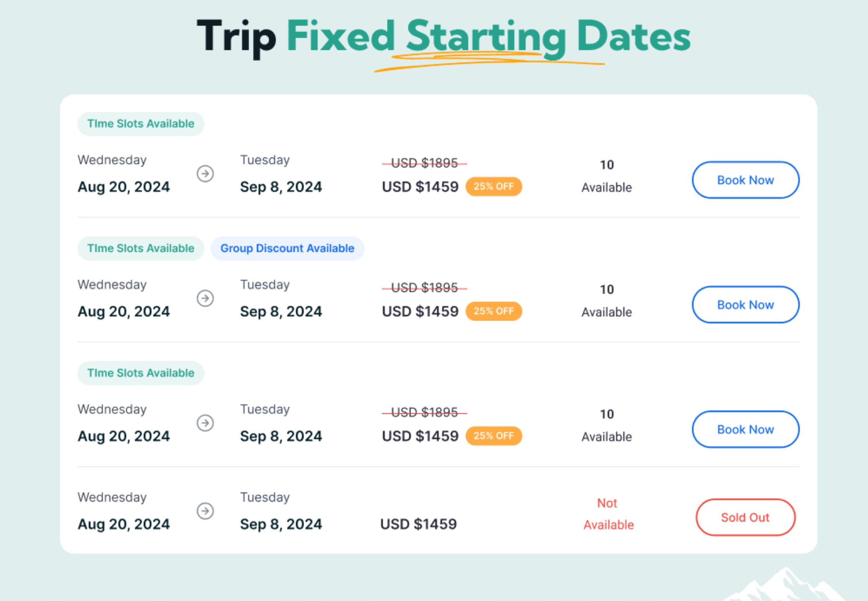Click the Not Available status text
The height and width of the screenshot is (601, 868).
click(608, 514)
